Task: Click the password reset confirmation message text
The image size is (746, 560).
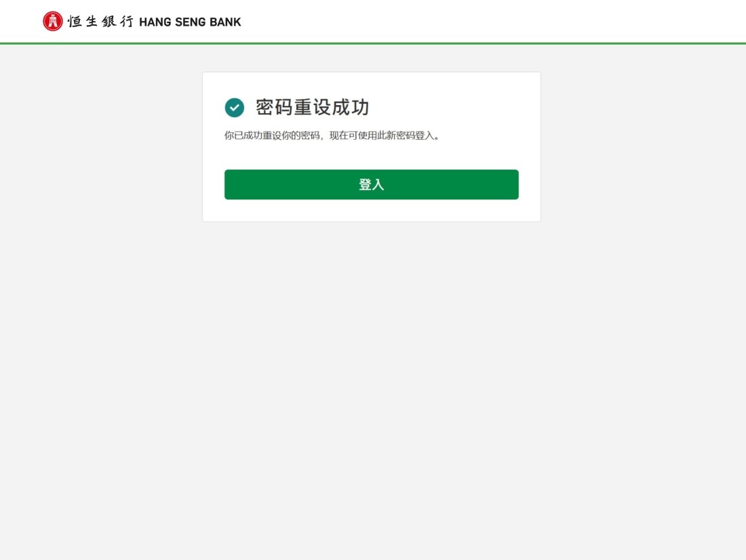Action: (332, 136)
